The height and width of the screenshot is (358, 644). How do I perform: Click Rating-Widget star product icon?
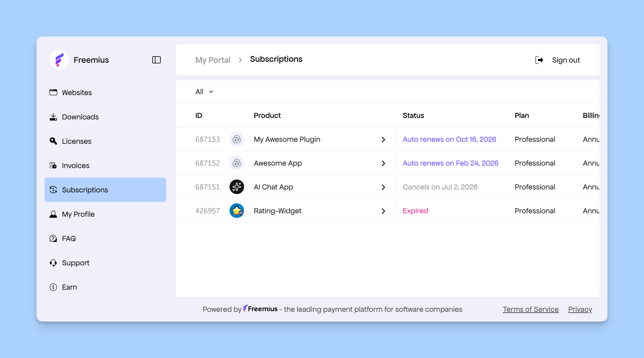click(237, 211)
